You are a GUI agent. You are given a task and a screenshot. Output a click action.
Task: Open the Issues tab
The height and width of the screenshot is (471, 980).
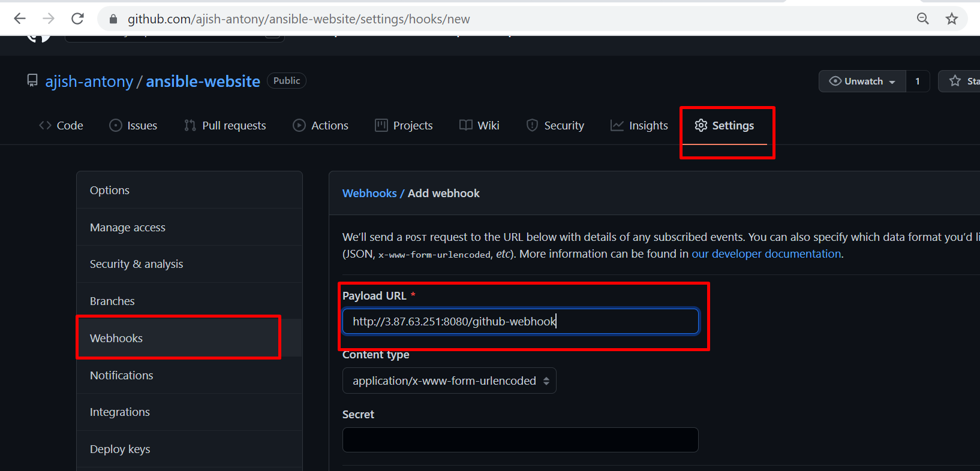(133, 126)
